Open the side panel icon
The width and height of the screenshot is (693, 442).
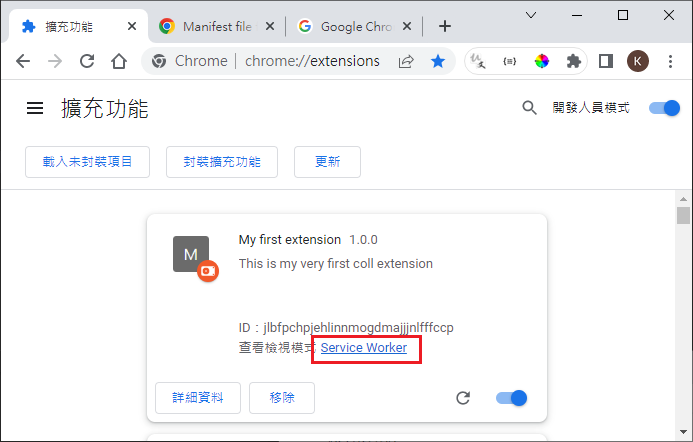[605, 61]
